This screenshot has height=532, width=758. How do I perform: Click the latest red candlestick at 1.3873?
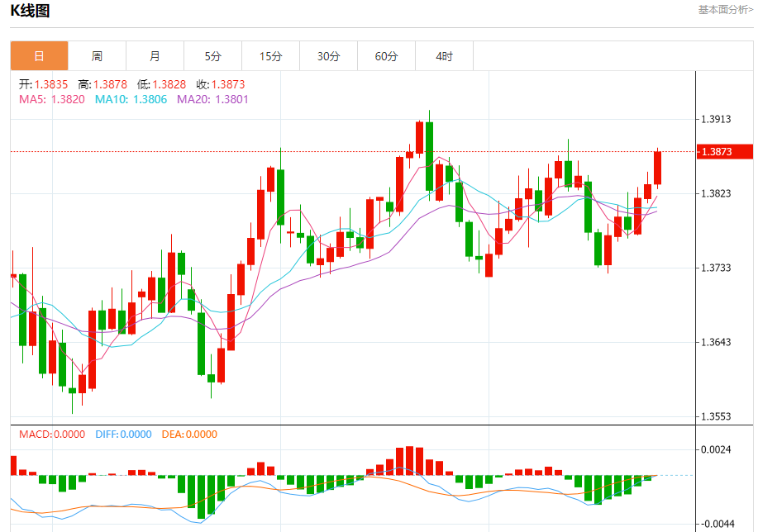click(x=657, y=168)
